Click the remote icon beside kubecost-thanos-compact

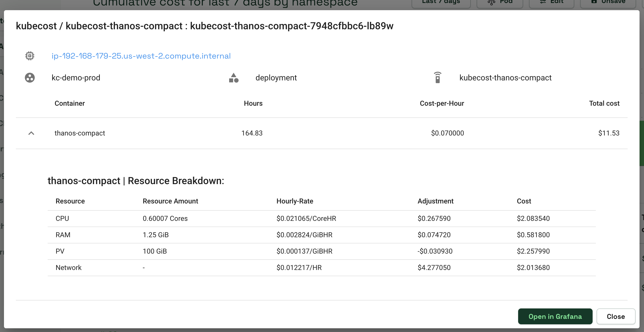(437, 77)
